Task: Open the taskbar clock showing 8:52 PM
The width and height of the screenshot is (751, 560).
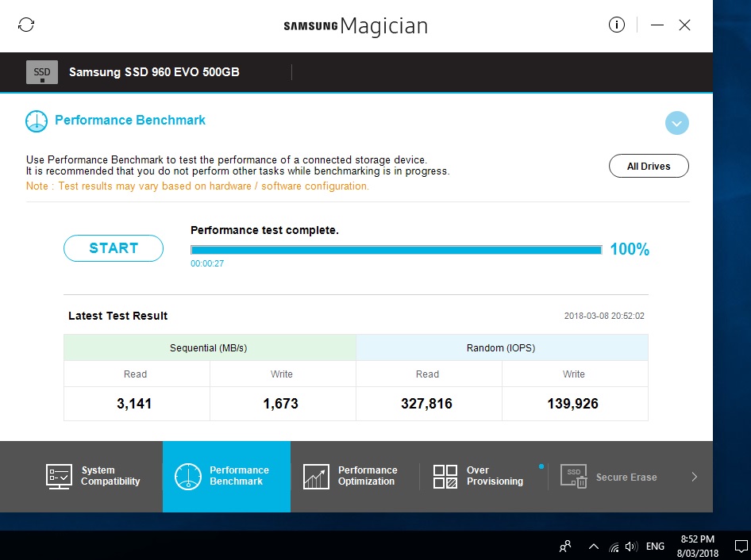Action: (x=697, y=547)
